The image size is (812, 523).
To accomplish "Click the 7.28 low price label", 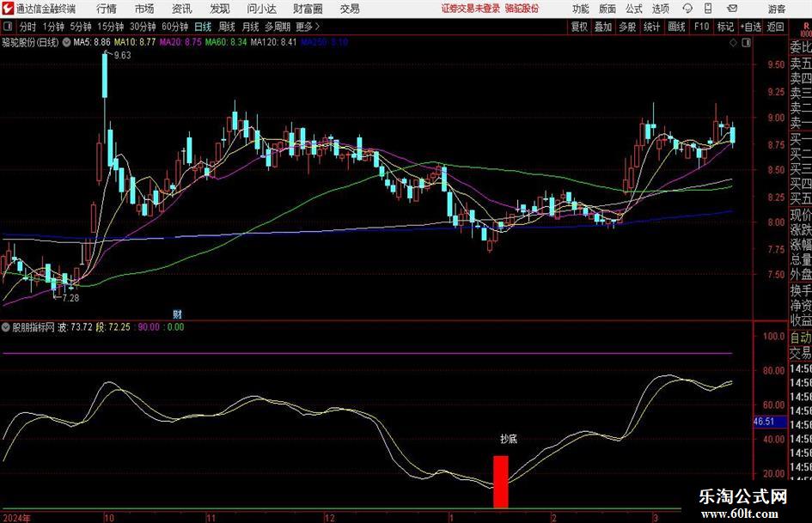I will (x=70, y=298).
